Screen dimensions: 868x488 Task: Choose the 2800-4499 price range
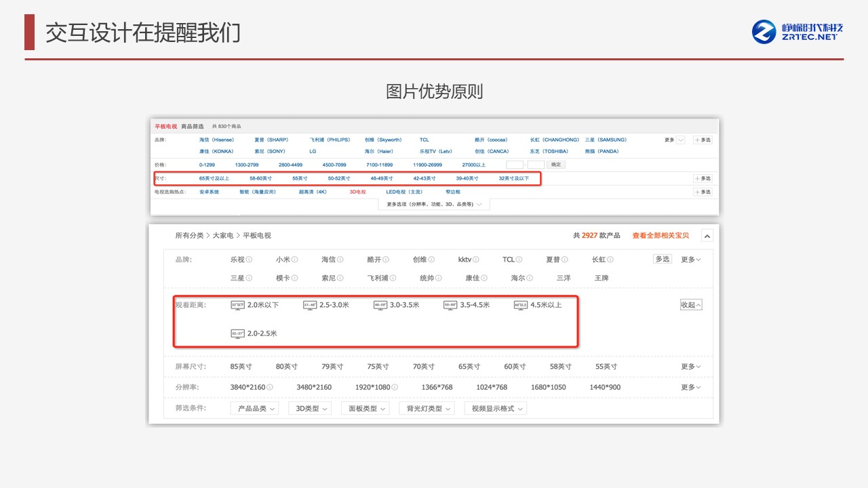coord(290,165)
